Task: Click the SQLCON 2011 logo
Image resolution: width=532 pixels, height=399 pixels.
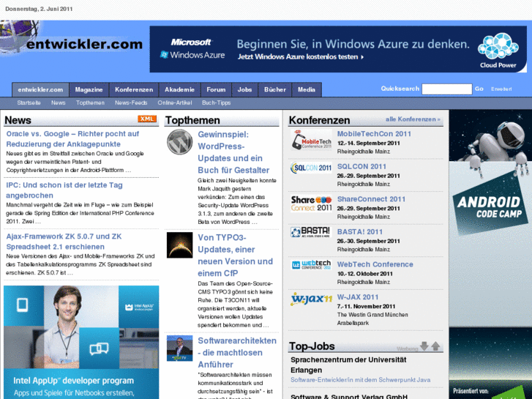Action: pos(311,168)
